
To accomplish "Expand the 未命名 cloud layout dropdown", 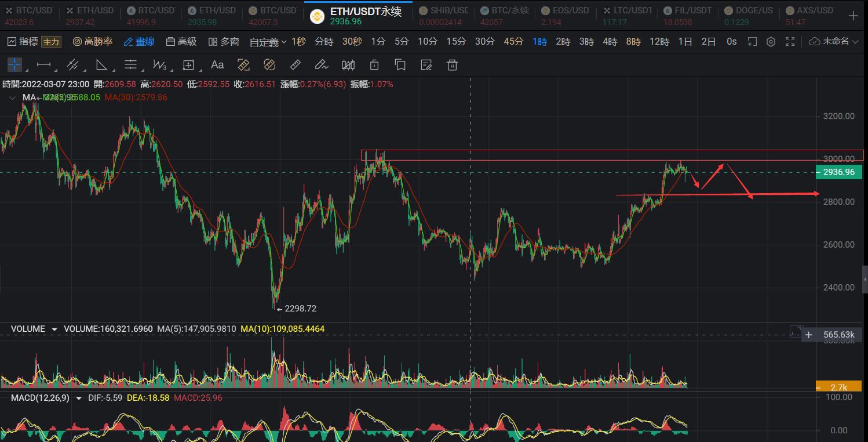I will [834, 42].
